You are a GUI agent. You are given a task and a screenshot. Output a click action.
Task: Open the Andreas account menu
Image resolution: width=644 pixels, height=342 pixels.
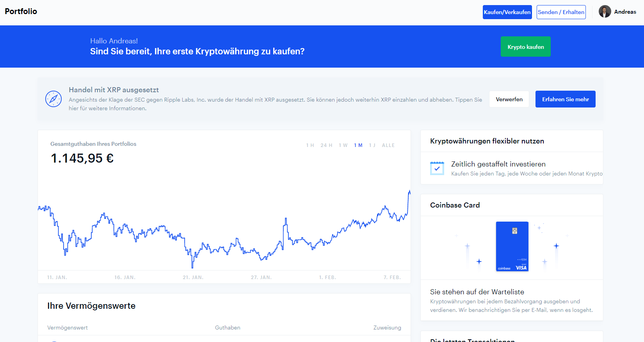pyautogui.click(x=625, y=12)
